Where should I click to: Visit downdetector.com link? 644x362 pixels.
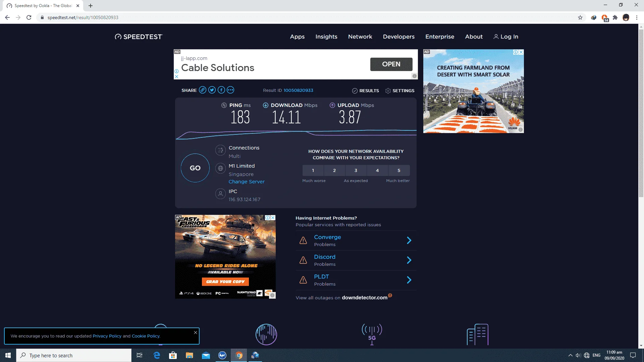point(365,298)
